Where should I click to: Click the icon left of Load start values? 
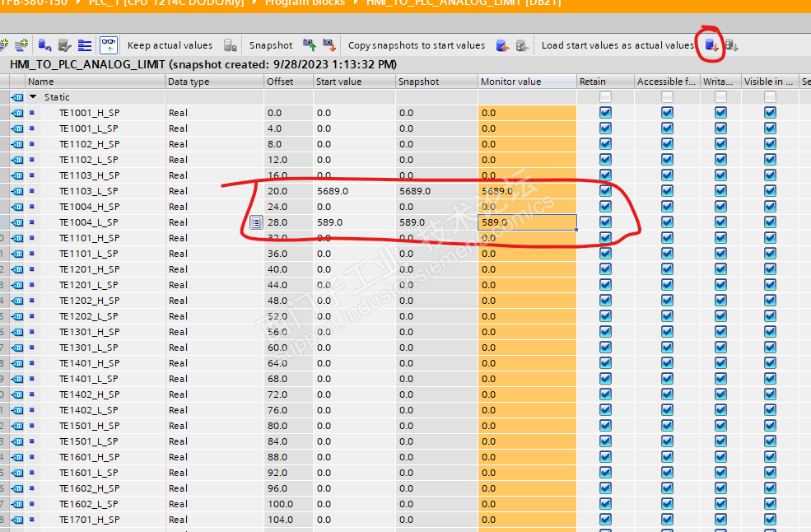(521, 45)
